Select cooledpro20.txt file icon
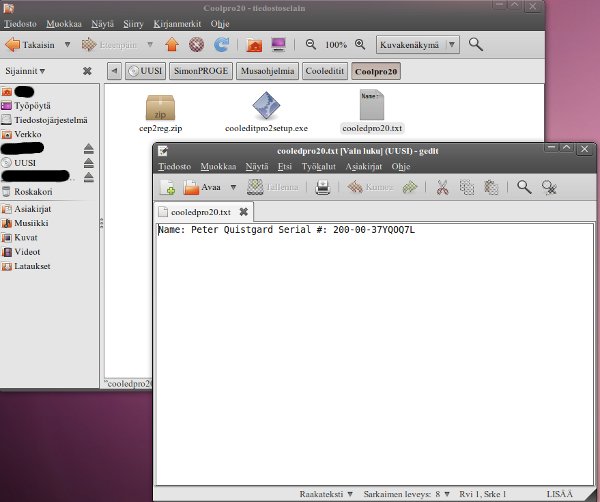This screenshot has width=600, height=502. pyautogui.click(x=372, y=111)
